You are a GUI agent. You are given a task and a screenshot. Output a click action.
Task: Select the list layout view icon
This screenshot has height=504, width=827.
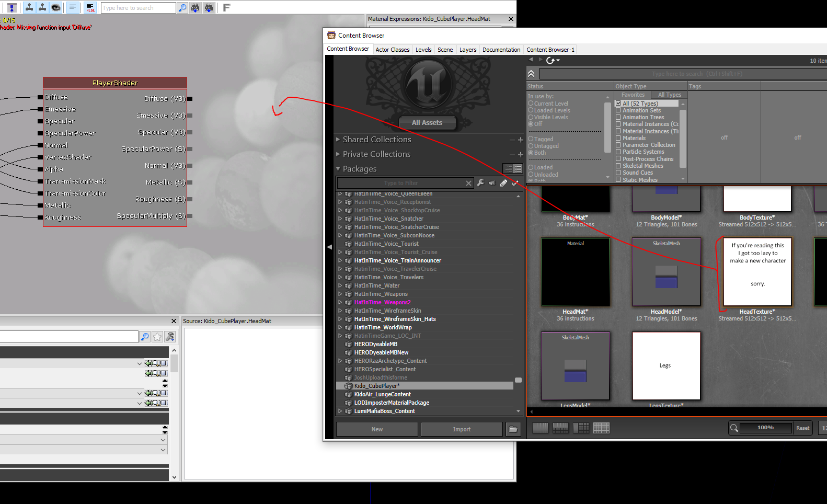pos(540,428)
